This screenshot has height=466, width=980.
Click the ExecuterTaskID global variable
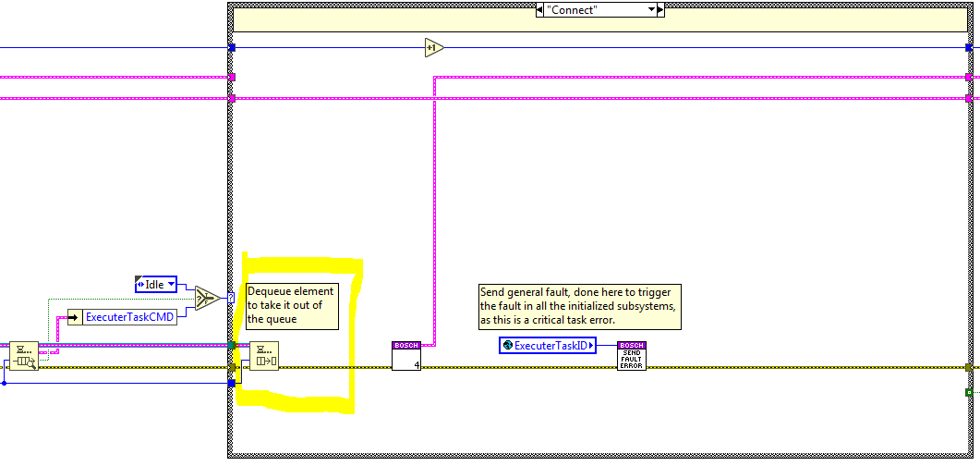[x=548, y=345]
